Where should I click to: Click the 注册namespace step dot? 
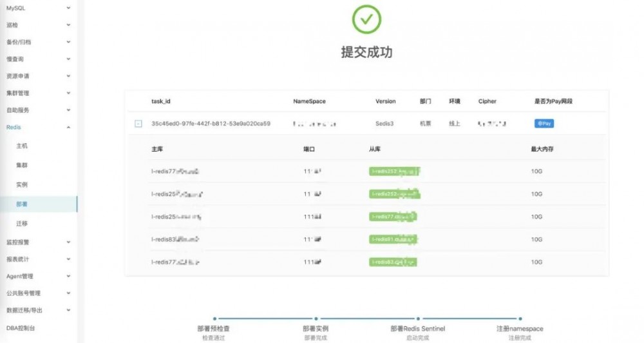click(520, 318)
